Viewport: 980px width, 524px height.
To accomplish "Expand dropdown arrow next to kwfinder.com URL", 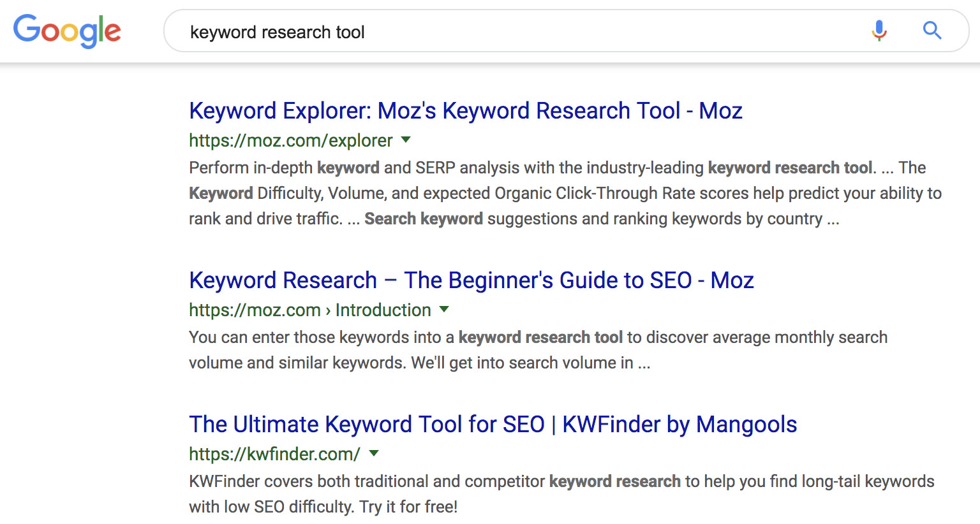I will (374, 453).
